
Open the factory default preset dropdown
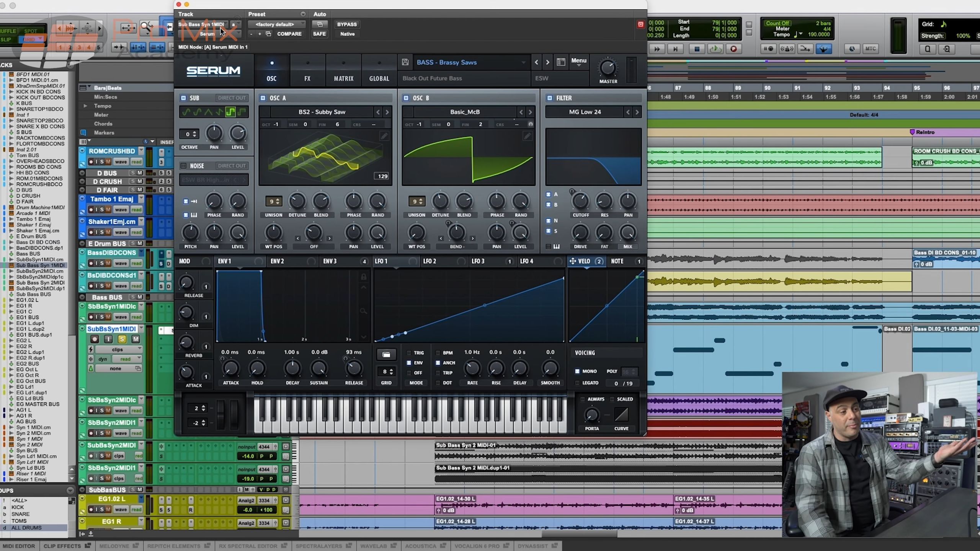276,24
